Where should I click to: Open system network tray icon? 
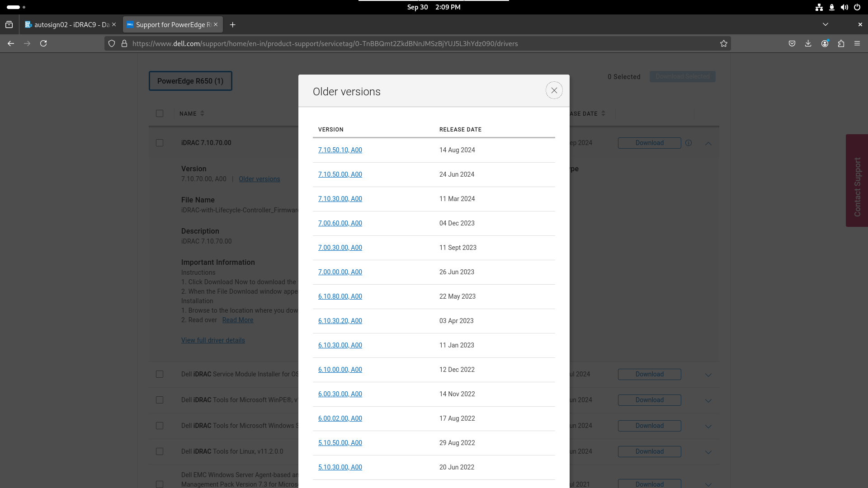click(x=819, y=7)
